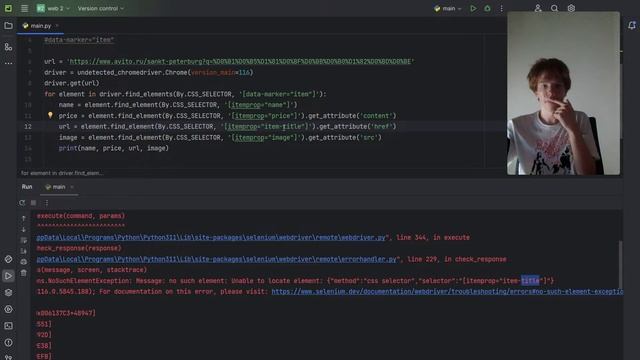Screen dimensions: 640x360
Task: Click the Run console vertical scrollbar
Action: coord(620,264)
